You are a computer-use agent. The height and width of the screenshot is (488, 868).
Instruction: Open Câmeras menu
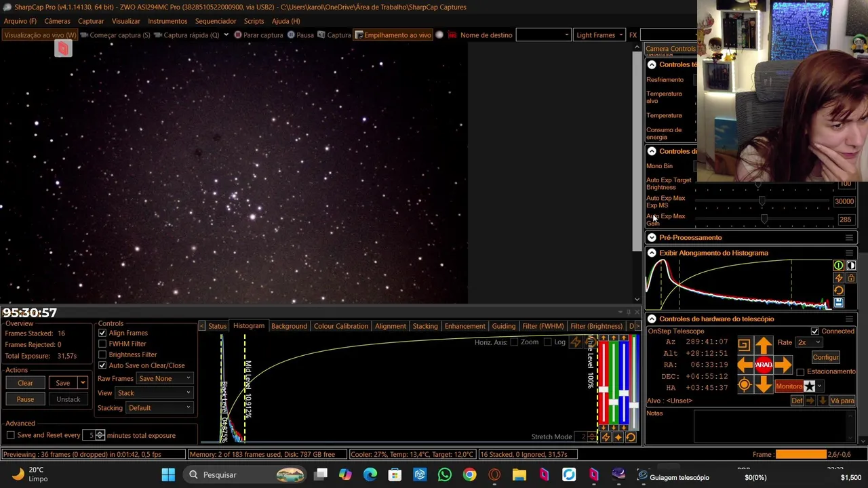point(57,21)
